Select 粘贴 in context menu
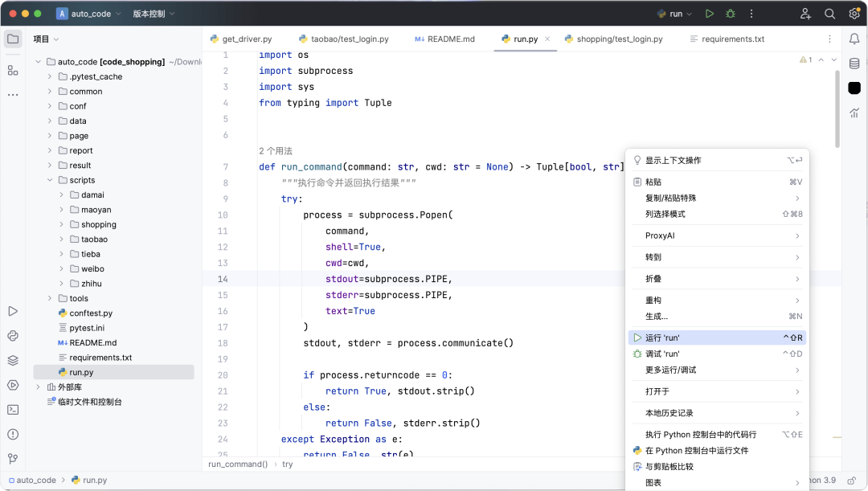 [717, 182]
